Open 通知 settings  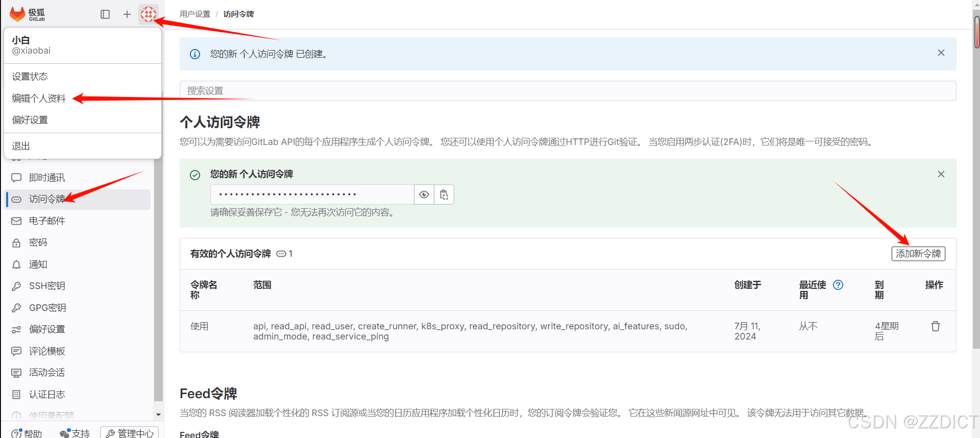point(79,264)
